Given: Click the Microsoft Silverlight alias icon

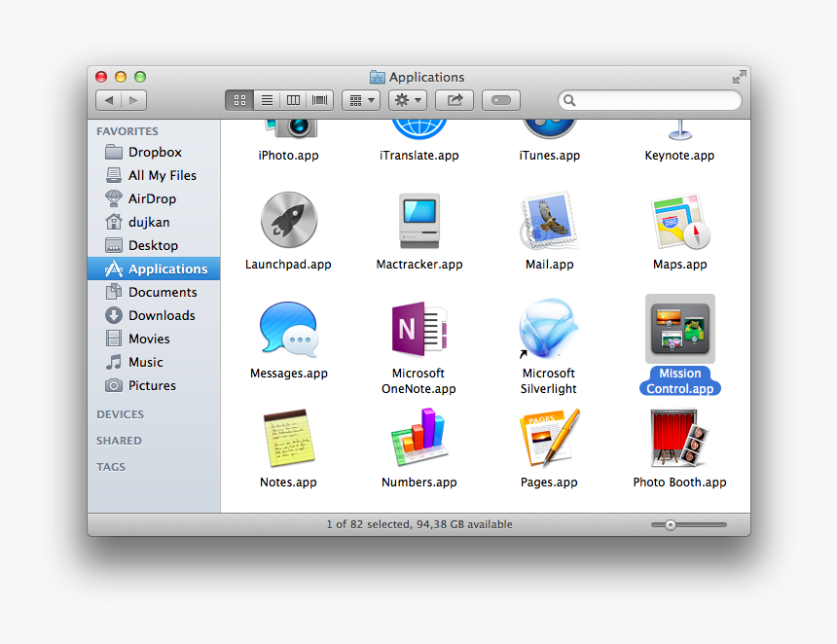Looking at the screenshot, I should coord(549,329).
